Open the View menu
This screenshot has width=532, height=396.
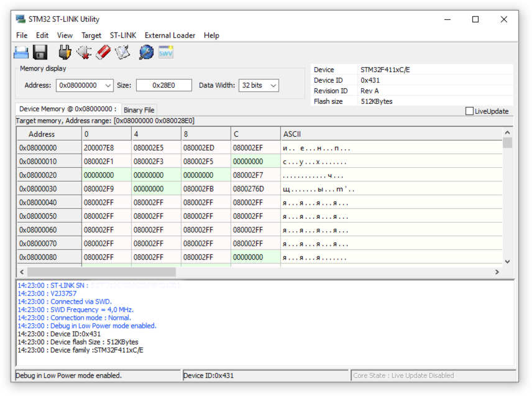(65, 35)
